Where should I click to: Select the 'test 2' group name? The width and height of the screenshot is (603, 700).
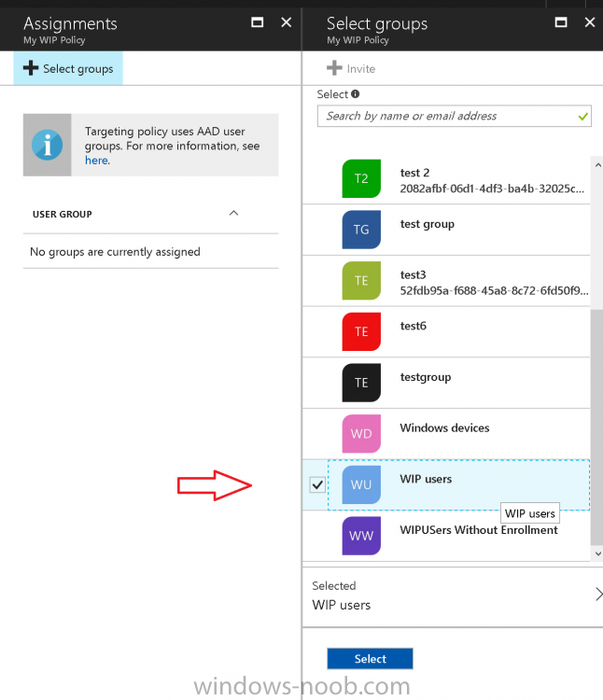coord(414,173)
